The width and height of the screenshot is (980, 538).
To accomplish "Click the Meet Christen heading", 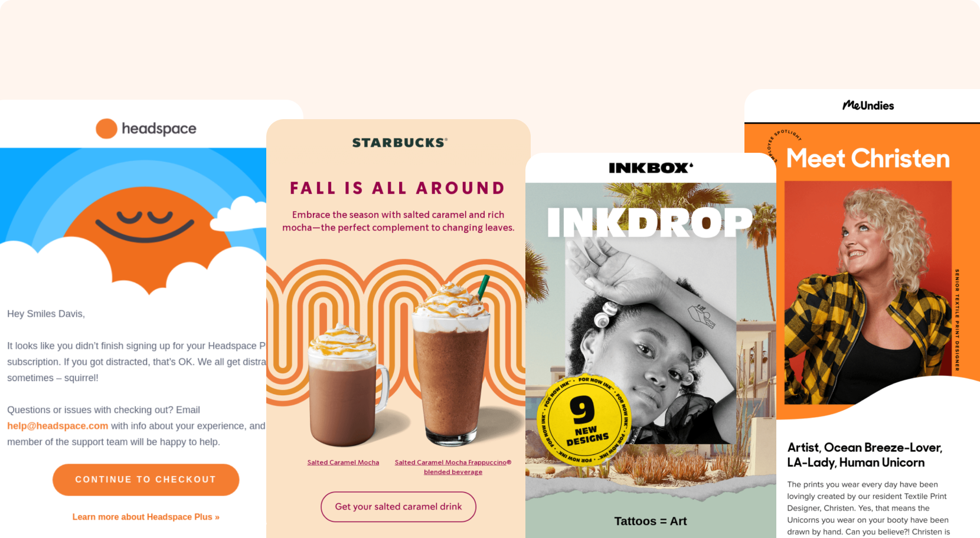I will 868,158.
